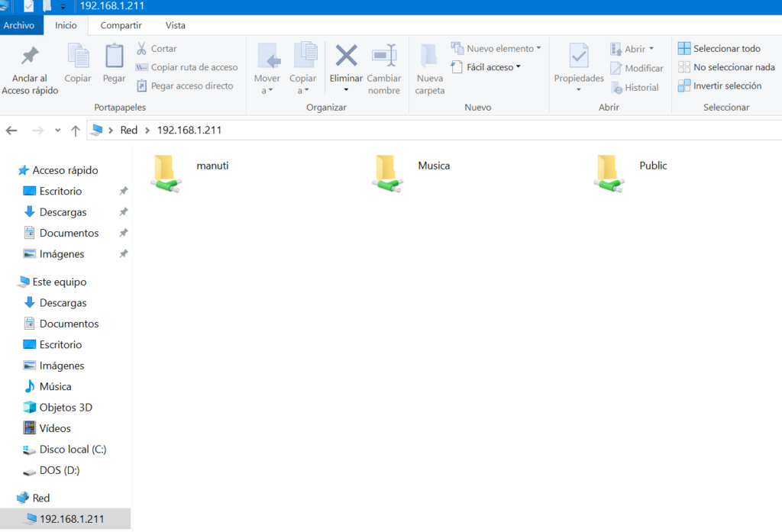Click the pin icon next to Descargas
The height and width of the screenshot is (532, 782).
pyautogui.click(x=124, y=212)
